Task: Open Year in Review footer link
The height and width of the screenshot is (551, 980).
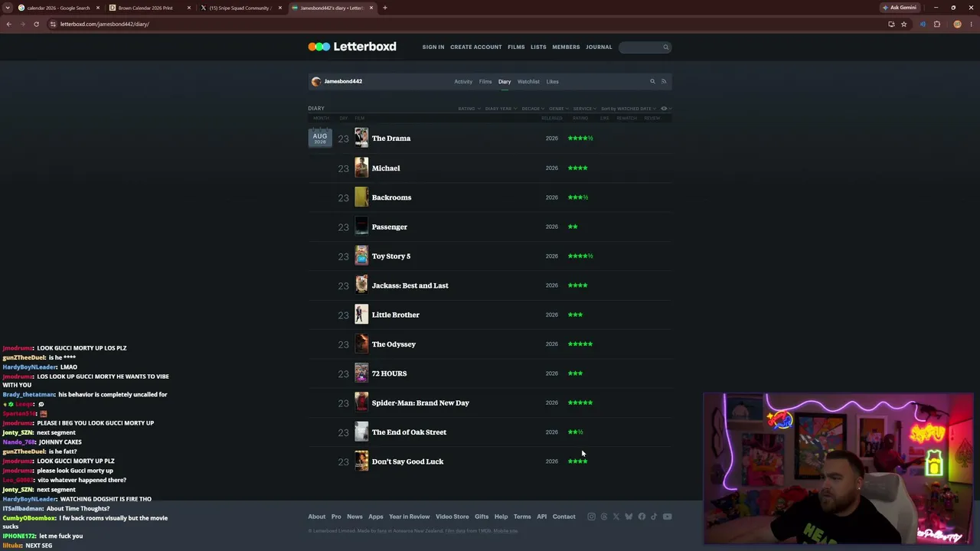Action: pyautogui.click(x=410, y=517)
